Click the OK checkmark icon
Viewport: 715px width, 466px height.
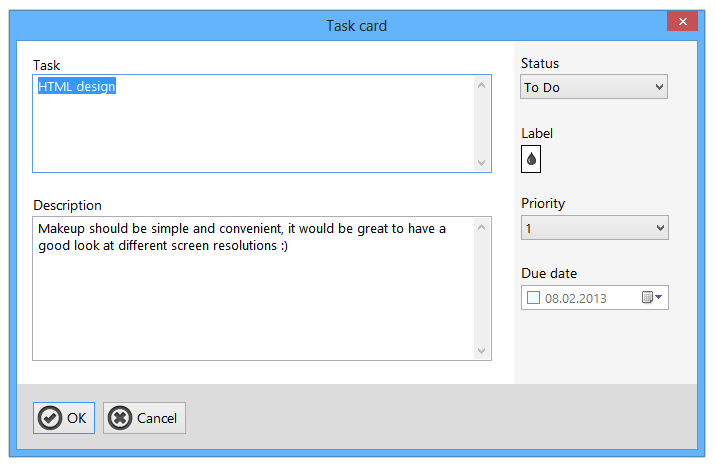50,418
